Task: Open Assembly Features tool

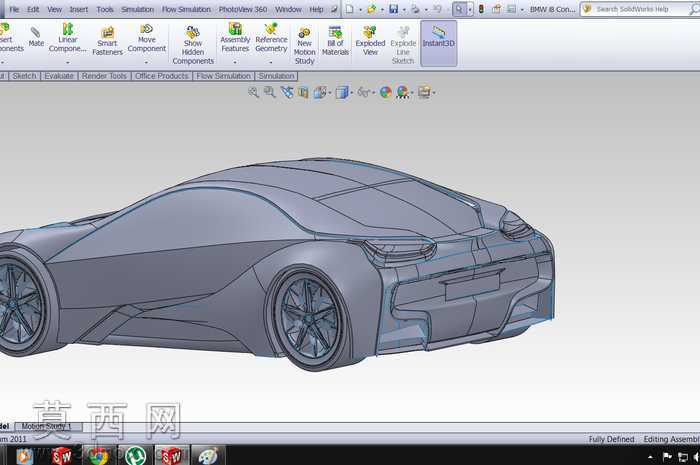Action: (x=235, y=37)
